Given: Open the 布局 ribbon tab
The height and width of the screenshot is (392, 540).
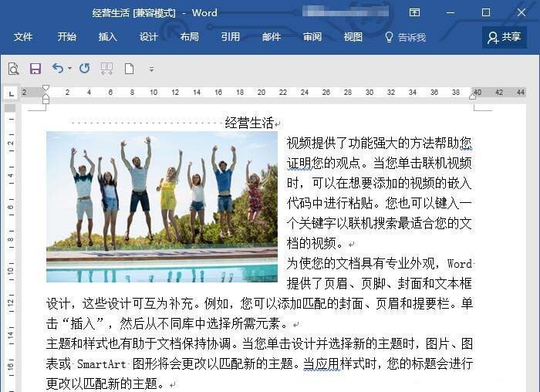Looking at the screenshot, I should click(x=190, y=37).
